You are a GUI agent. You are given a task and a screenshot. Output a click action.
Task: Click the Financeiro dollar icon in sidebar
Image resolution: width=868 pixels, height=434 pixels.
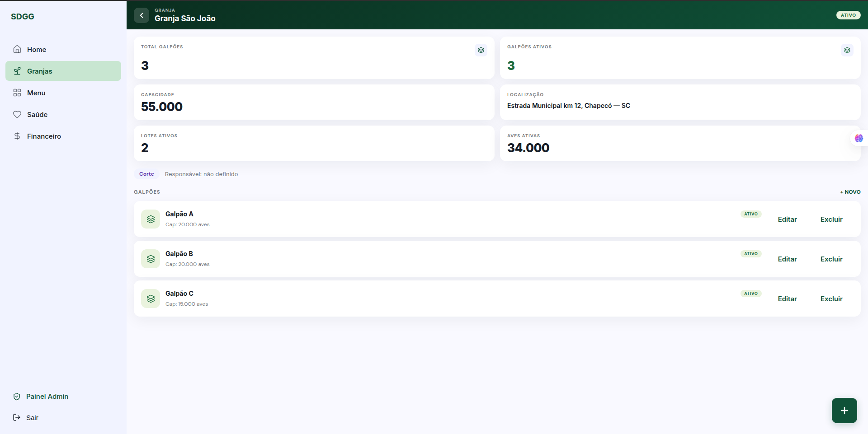coord(17,136)
